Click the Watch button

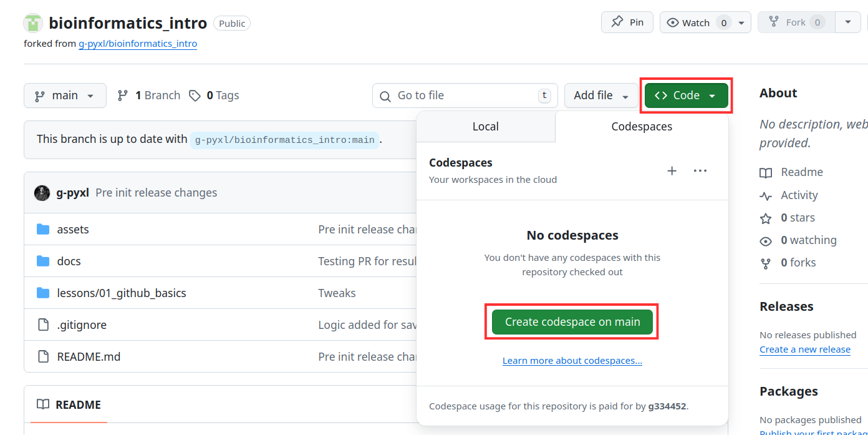(697, 22)
